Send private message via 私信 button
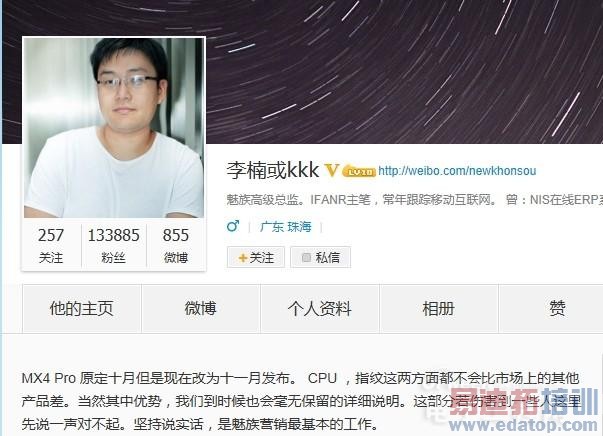This screenshot has height=436, width=603. pyautogui.click(x=321, y=257)
